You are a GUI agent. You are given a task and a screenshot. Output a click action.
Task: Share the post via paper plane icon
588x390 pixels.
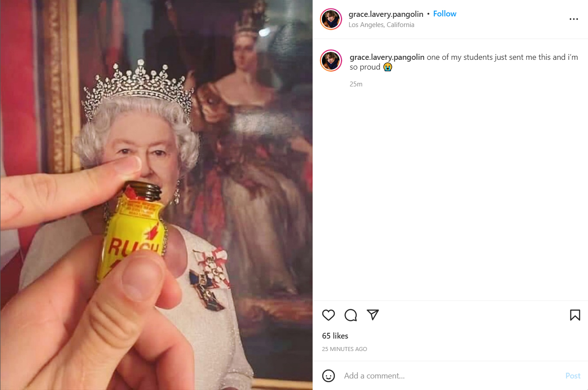click(373, 315)
